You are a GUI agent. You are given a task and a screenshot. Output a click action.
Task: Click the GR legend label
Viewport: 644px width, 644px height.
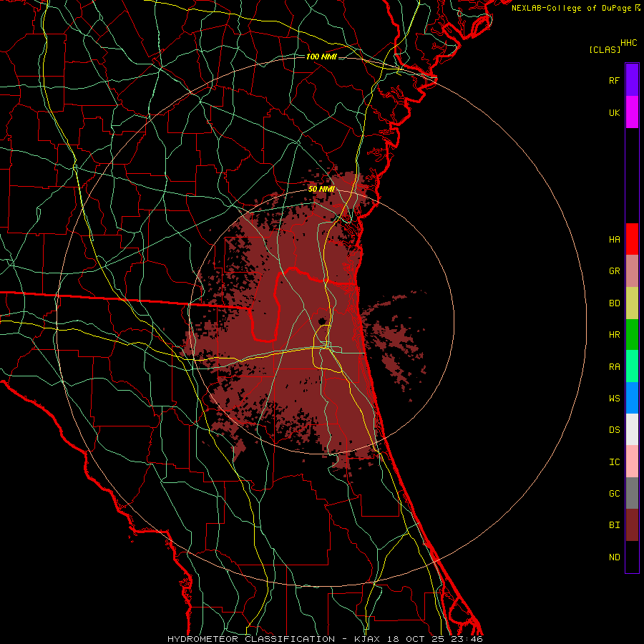[x=614, y=271]
